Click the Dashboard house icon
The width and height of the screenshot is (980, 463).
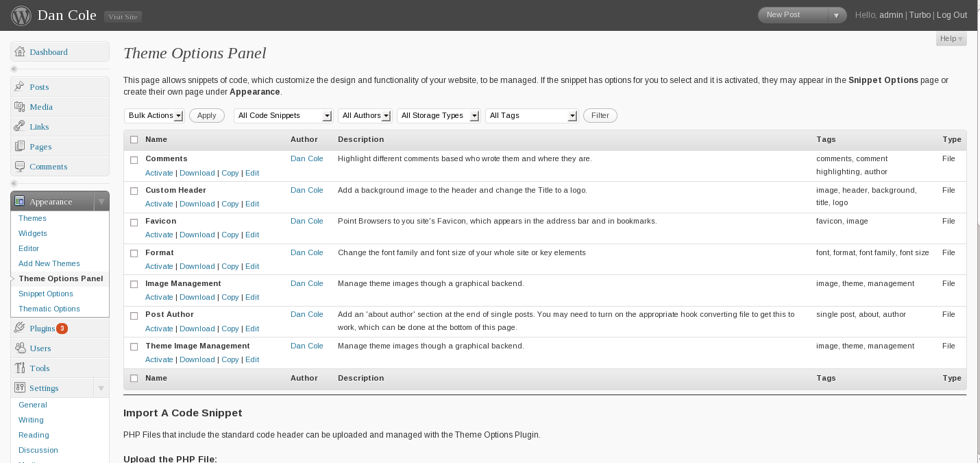tap(20, 52)
